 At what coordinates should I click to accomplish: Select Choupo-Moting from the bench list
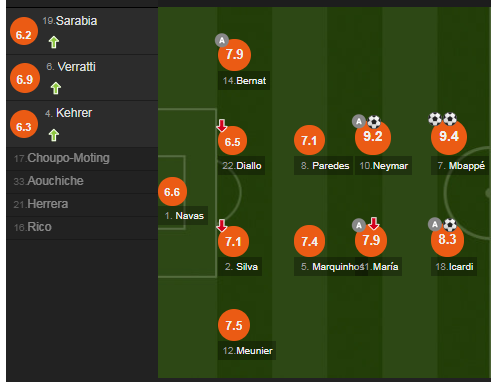[82, 158]
